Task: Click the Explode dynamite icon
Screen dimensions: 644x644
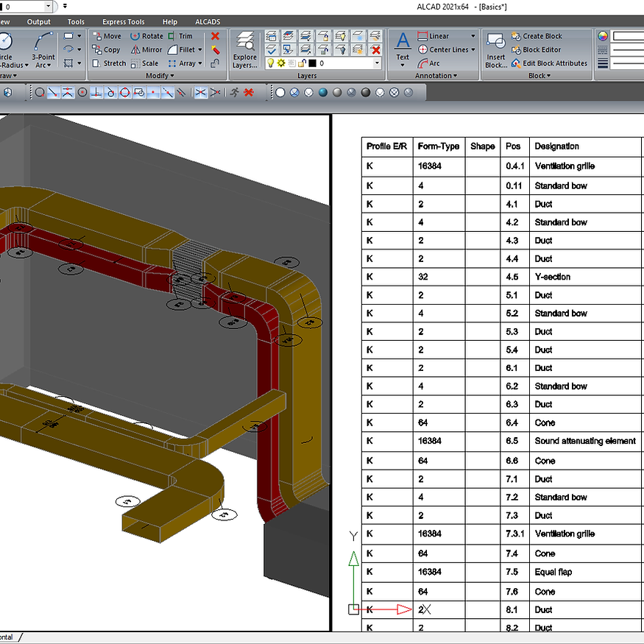Action: (215, 50)
